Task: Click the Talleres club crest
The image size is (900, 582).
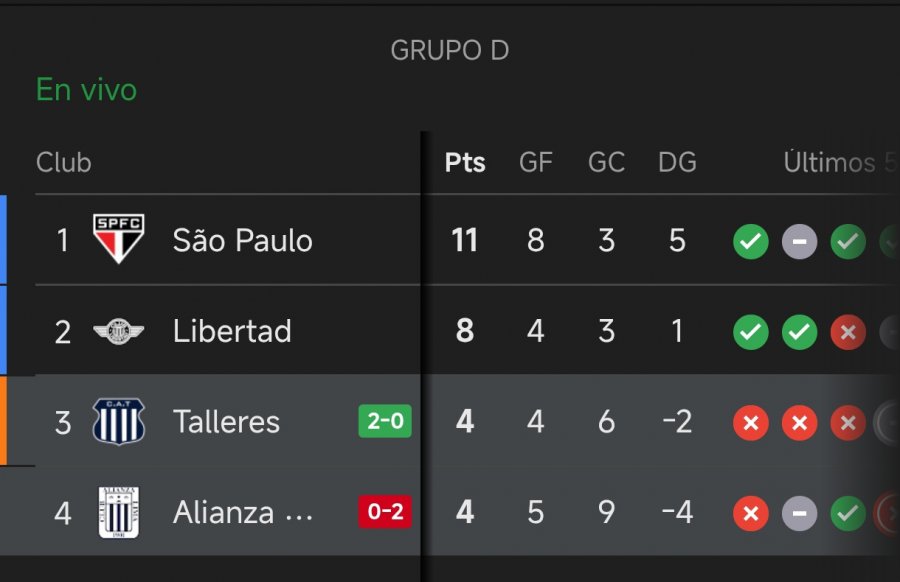Action: coord(118,421)
